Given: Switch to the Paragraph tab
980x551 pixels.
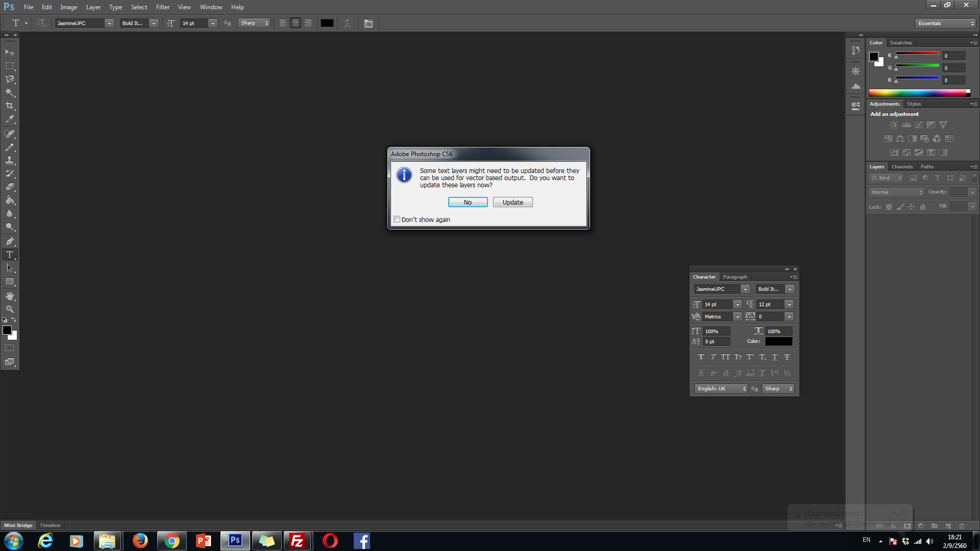Looking at the screenshot, I should (734, 277).
